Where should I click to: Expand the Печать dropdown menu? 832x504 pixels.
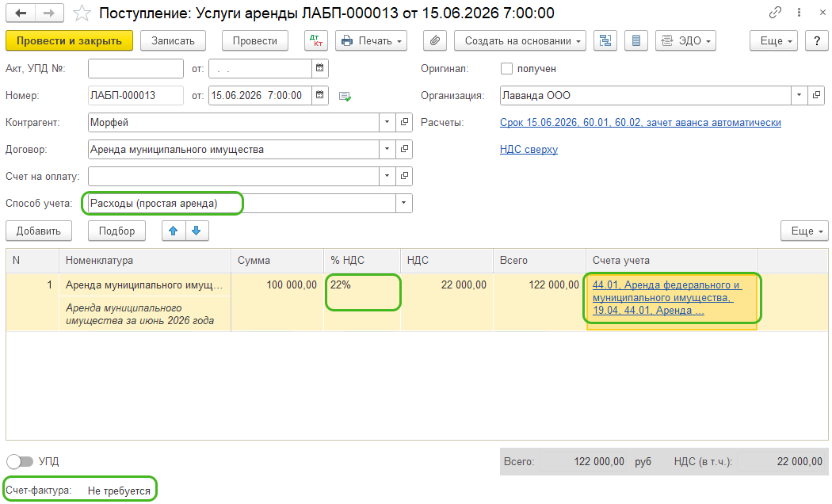pyautogui.click(x=371, y=41)
